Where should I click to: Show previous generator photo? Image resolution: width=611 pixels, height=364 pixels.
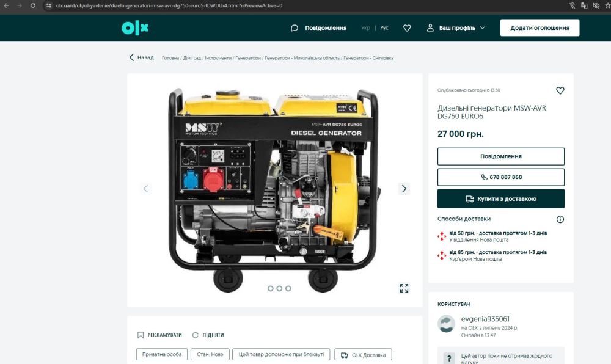pyautogui.click(x=145, y=189)
